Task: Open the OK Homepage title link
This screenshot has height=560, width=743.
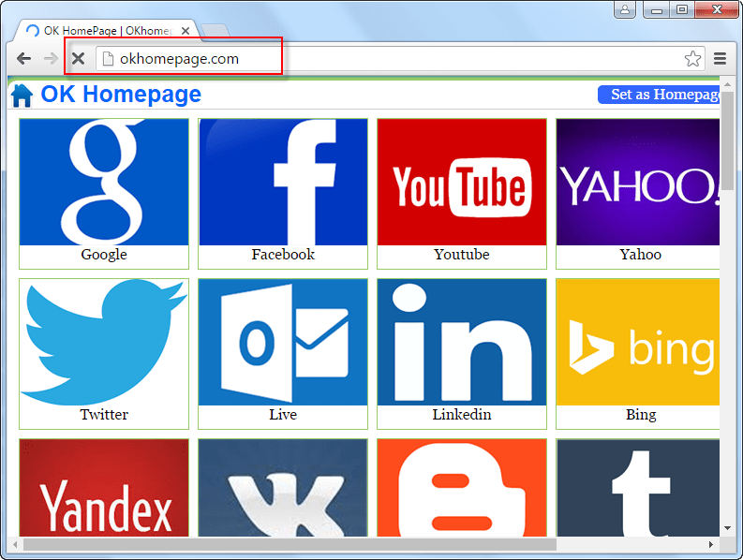Action: tap(121, 94)
